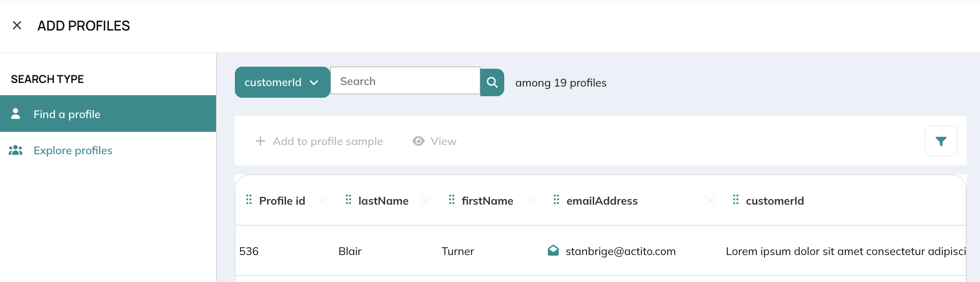Click the ADD PROFILES title

tap(83, 26)
